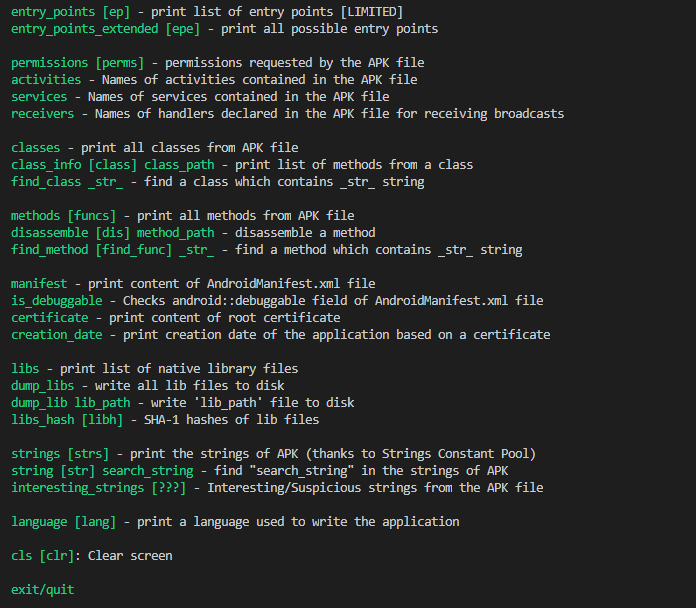Image resolution: width=696 pixels, height=608 pixels.
Task: Select the entry_points_extended [epe] command
Action: [x=106, y=29]
